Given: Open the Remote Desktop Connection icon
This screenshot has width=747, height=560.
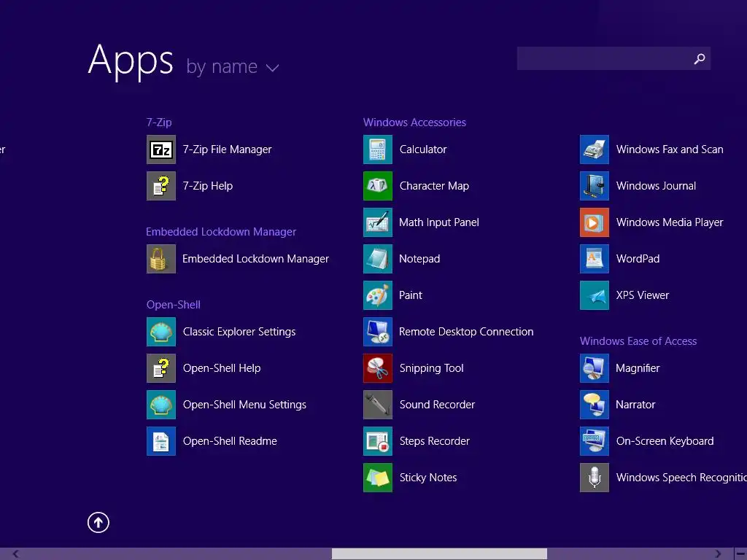Looking at the screenshot, I should (x=378, y=332).
